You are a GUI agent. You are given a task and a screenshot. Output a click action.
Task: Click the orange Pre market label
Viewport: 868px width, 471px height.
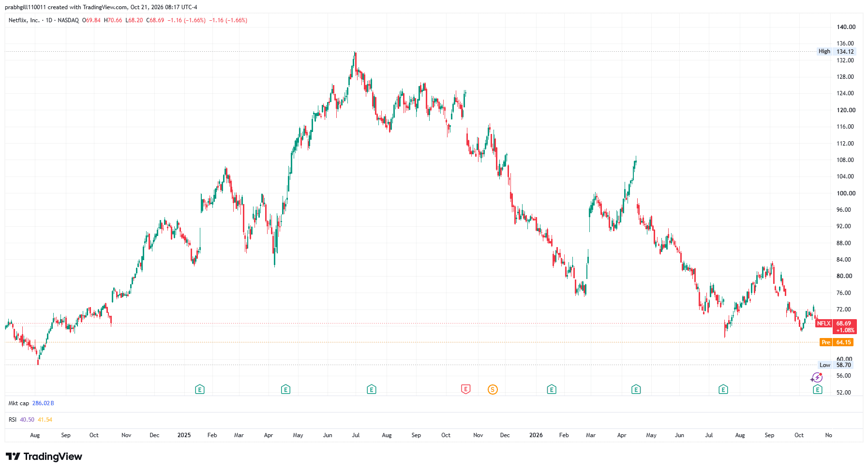pos(826,342)
